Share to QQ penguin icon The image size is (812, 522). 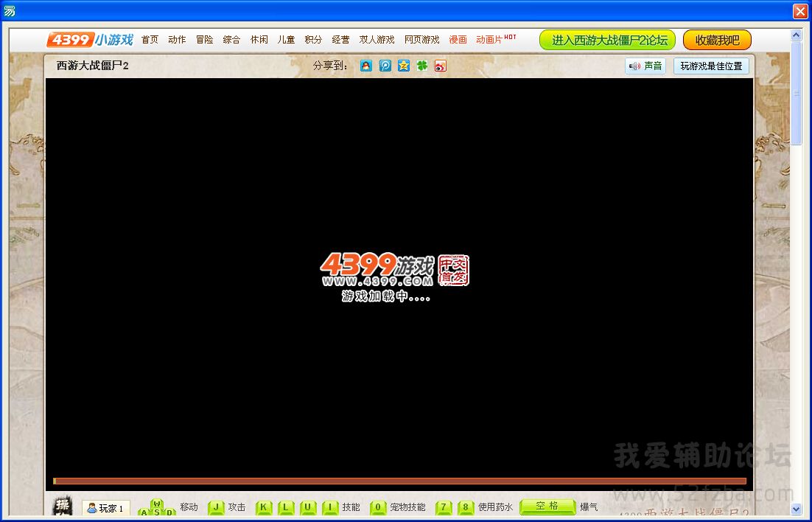[366, 66]
